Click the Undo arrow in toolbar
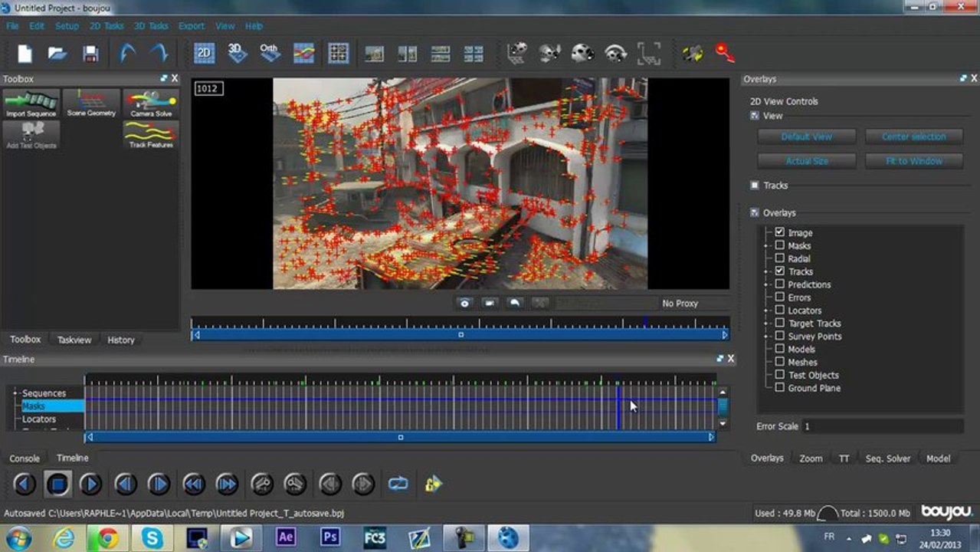Screen dimensions: 980x552 click(x=126, y=54)
